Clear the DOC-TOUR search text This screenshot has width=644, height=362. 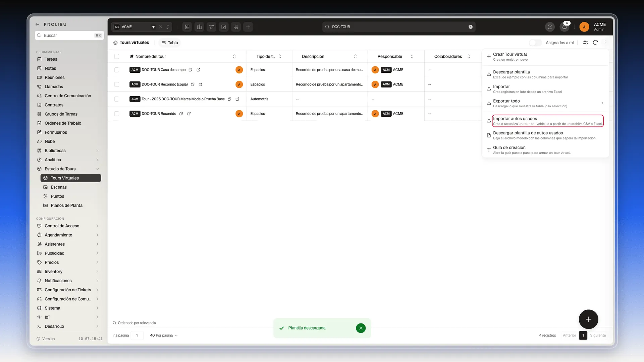pos(471,27)
